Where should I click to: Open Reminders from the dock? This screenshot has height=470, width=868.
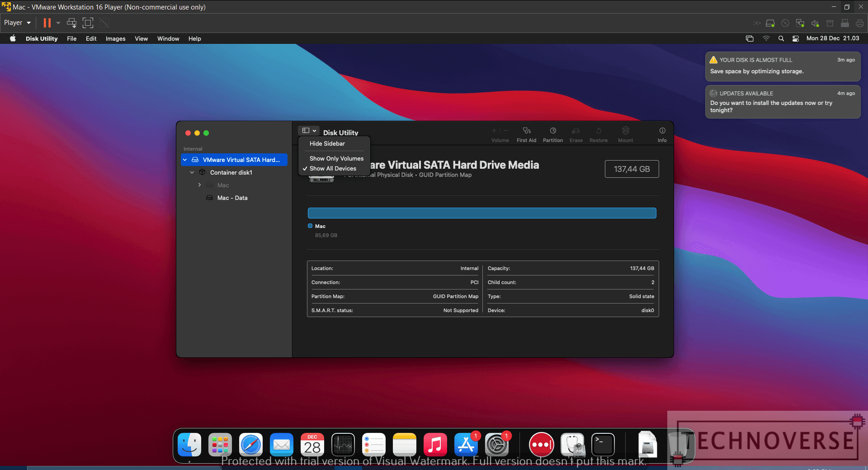pyautogui.click(x=374, y=445)
